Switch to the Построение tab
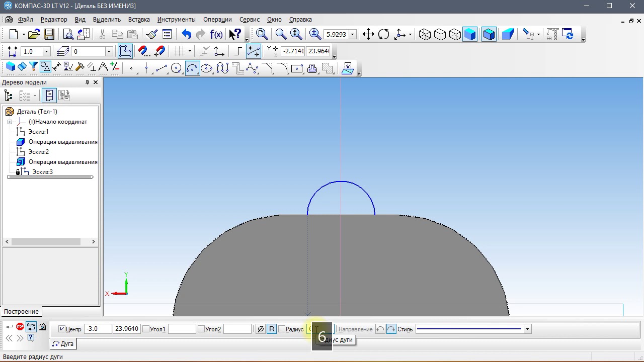The height and width of the screenshot is (362, 644). coord(21,311)
